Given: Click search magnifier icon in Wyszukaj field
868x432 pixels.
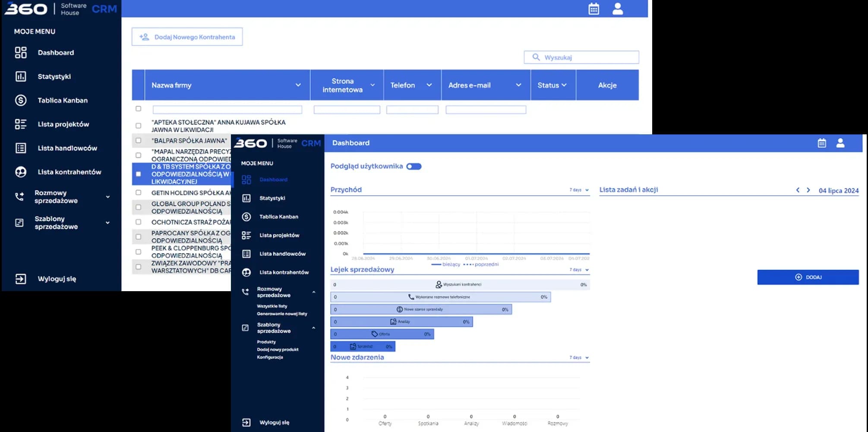Looking at the screenshot, I should click(536, 57).
